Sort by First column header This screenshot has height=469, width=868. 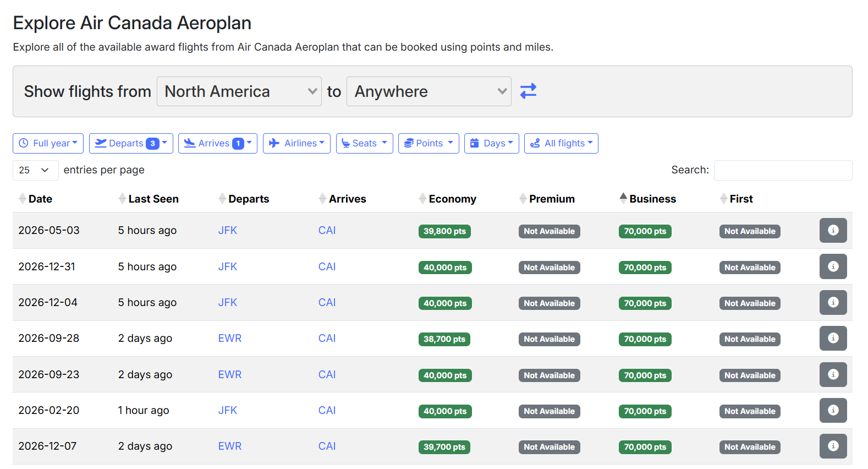pyautogui.click(x=741, y=199)
